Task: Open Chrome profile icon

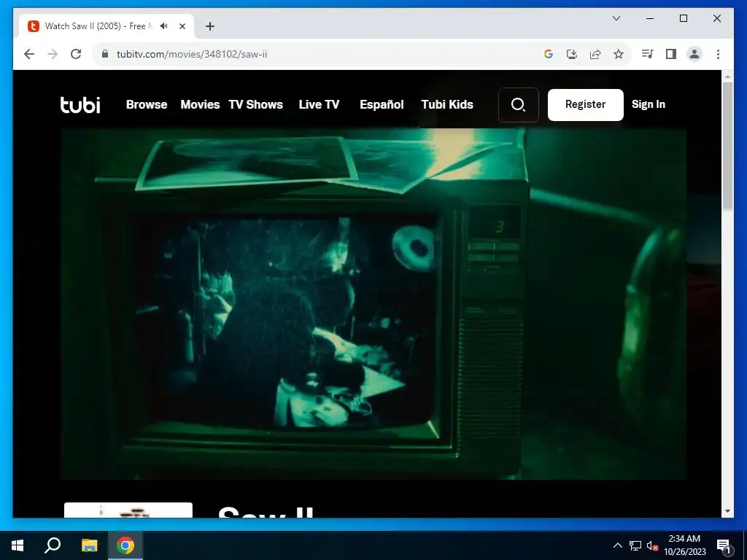Action: [x=694, y=54]
